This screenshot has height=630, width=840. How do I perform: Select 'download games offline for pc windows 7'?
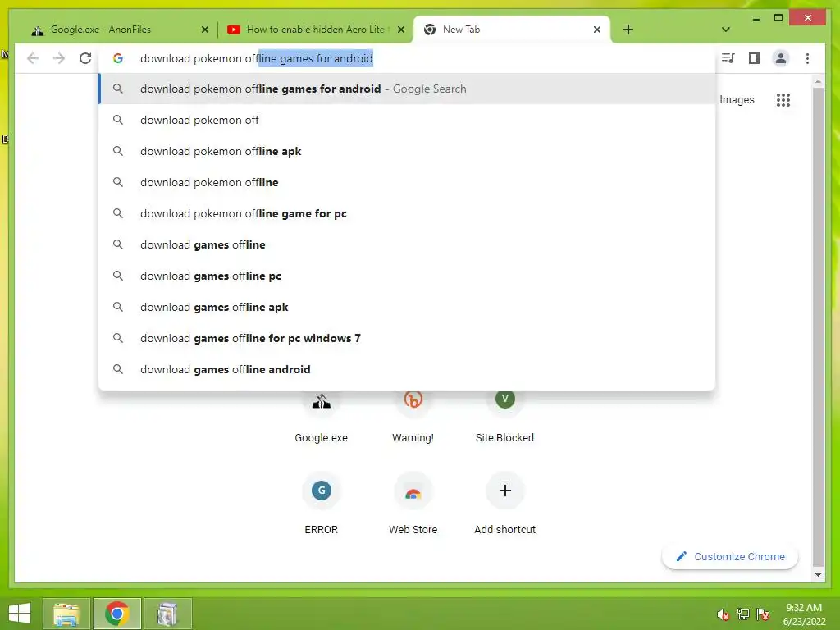tap(407, 337)
